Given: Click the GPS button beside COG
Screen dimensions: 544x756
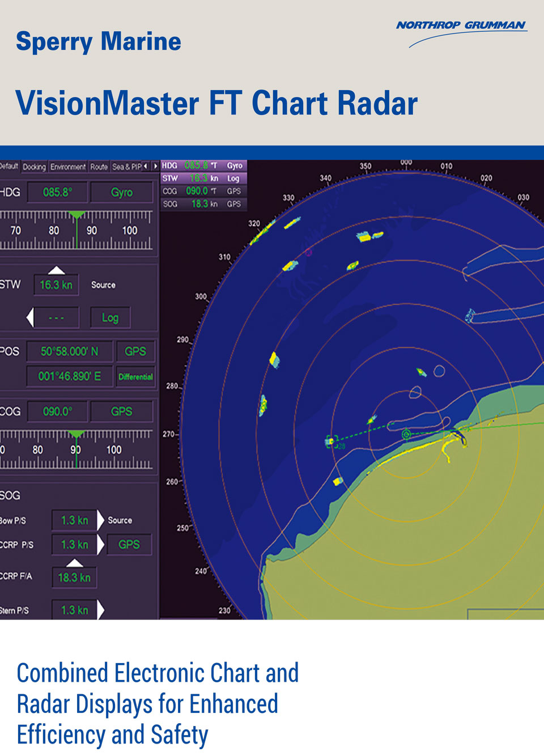Looking at the screenshot, I should tap(122, 411).
